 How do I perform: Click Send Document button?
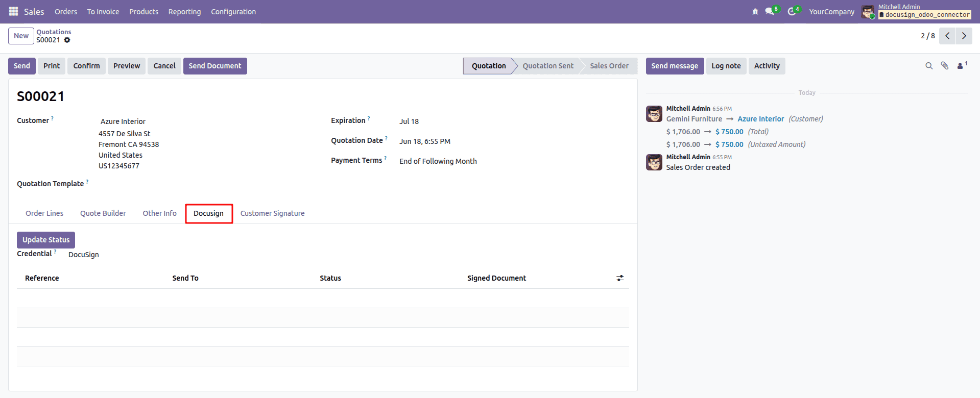[x=215, y=66]
